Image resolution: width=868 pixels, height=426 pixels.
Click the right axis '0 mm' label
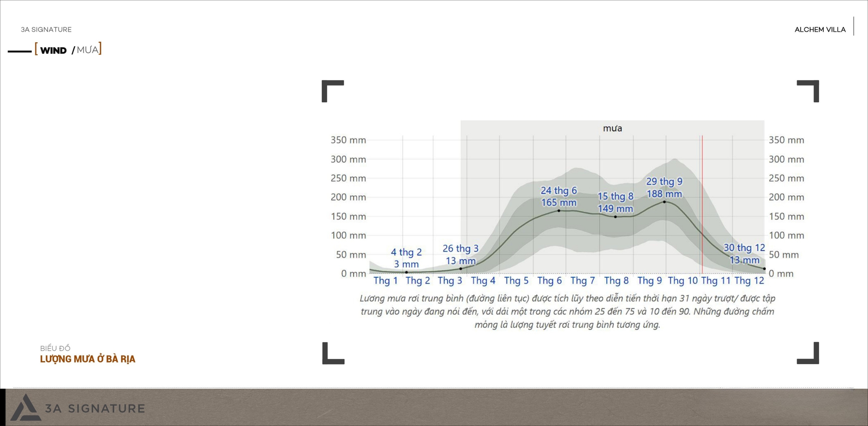click(x=781, y=274)
